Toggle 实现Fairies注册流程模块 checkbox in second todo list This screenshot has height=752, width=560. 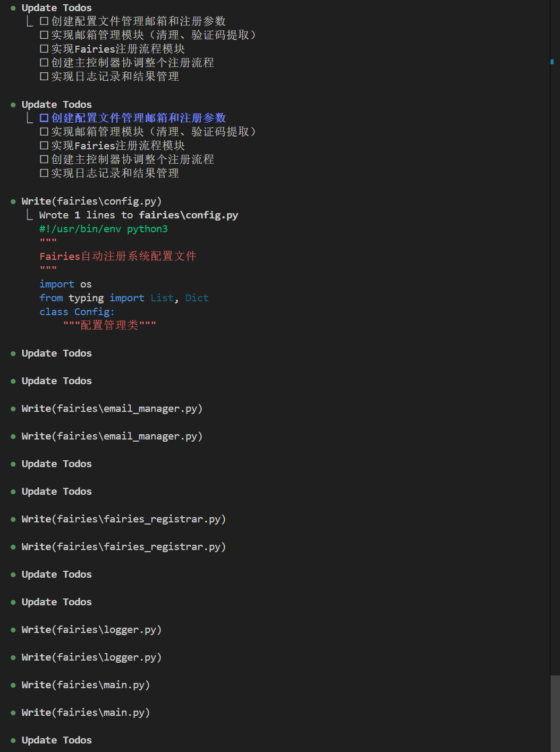click(44, 146)
